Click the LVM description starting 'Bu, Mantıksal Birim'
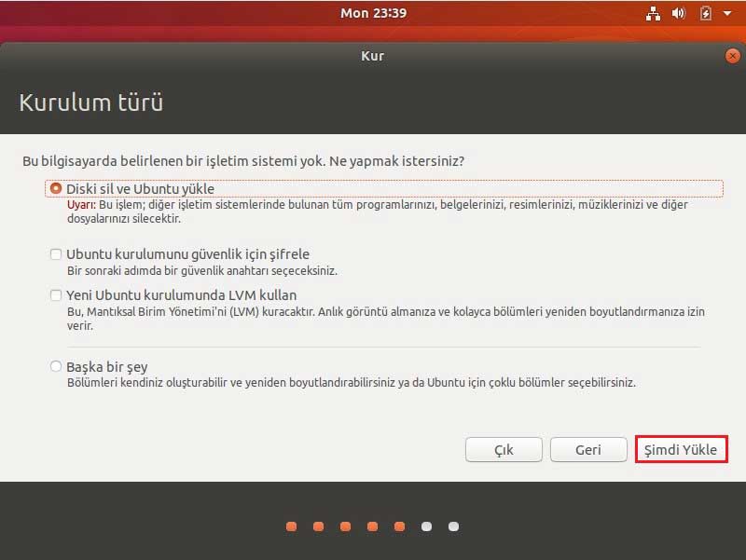This screenshot has width=746, height=560. point(386,319)
